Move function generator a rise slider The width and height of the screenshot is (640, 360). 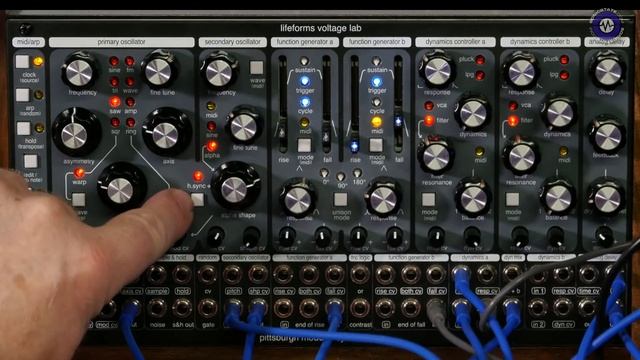(282, 132)
